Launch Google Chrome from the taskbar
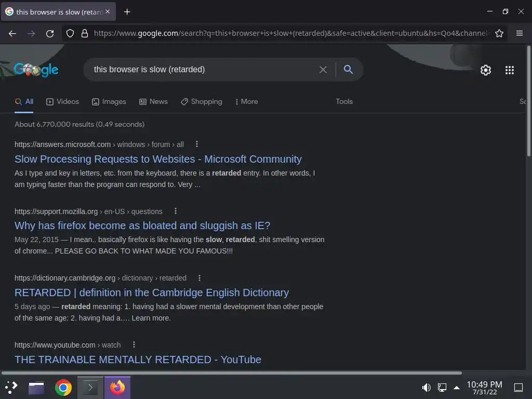This screenshot has width=532, height=399. tap(63, 388)
